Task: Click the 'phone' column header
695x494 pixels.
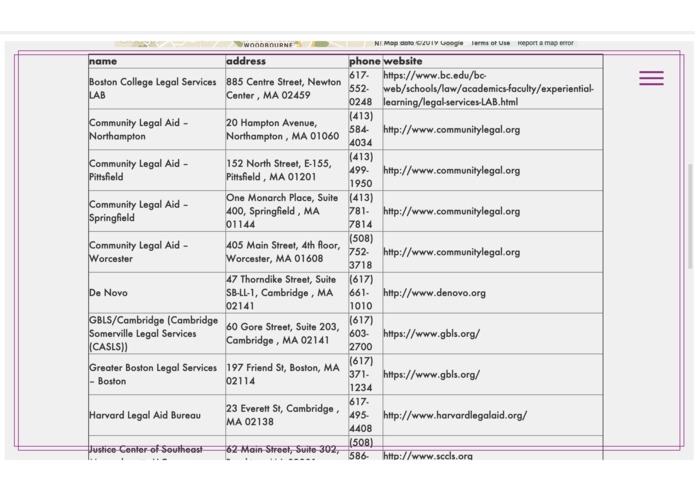Action: (365, 61)
